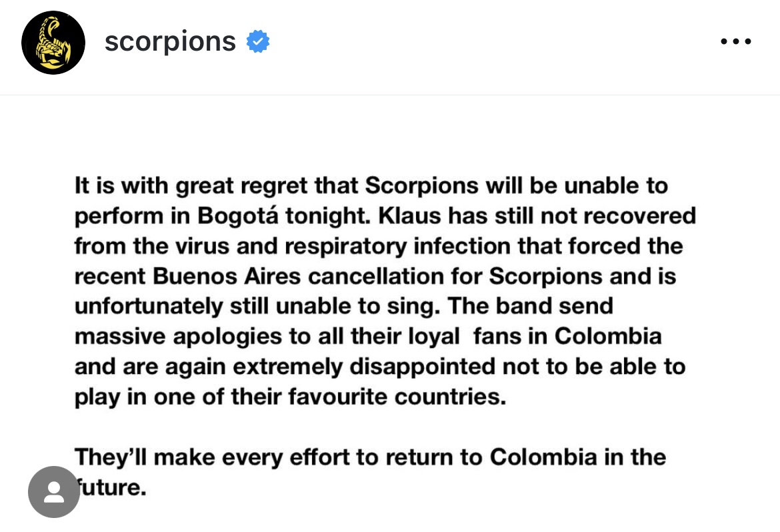
Task: Click the leftmost dot of the options menu
Action: click(x=724, y=41)
